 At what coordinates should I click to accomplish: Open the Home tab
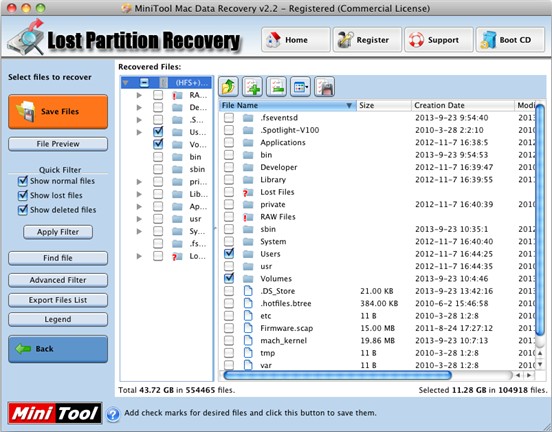(296, 40)
